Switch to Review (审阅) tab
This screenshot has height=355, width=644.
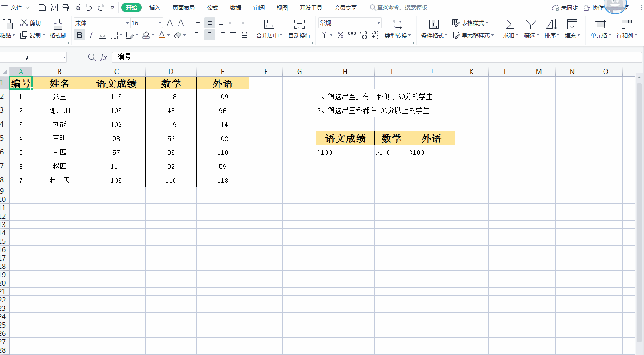click(259, 7)
